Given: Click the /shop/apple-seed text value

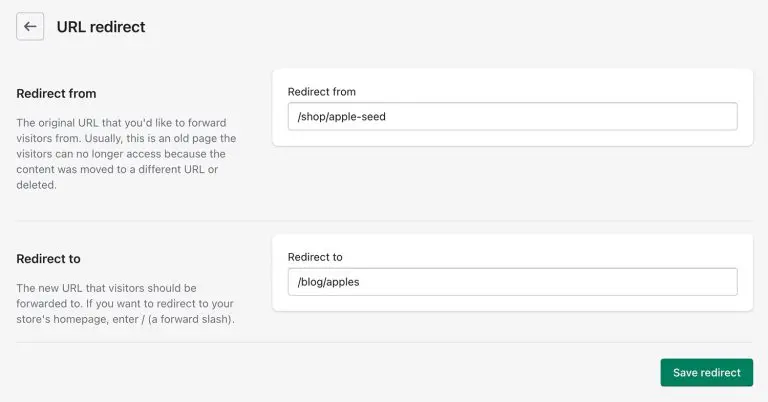Looking at the screenshot, I should (342, 117).
